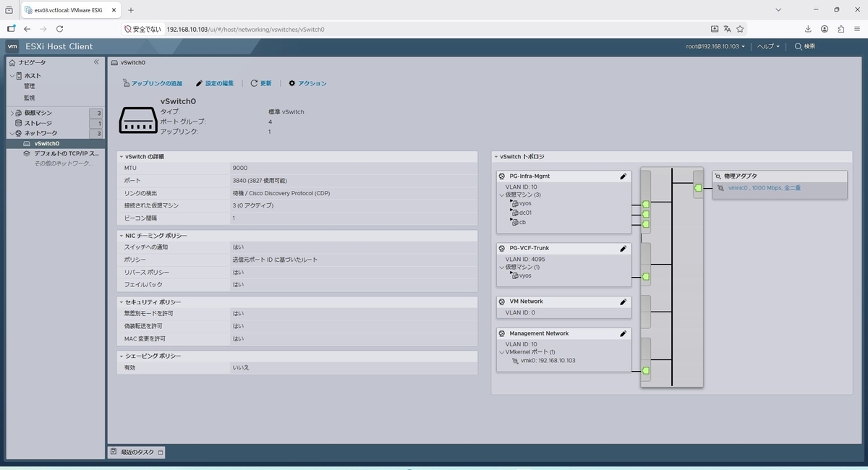Screen dimensions: 868x470
Task: Select the vyos VM under PG-Infra-Mgmt
Action: point(525,203)
